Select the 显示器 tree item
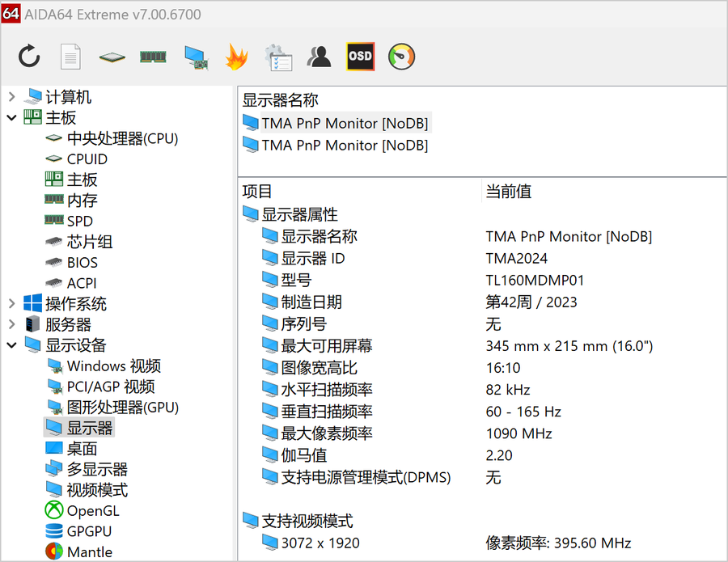Viewport: 728px width, 562px height. [x=89, y=428]
